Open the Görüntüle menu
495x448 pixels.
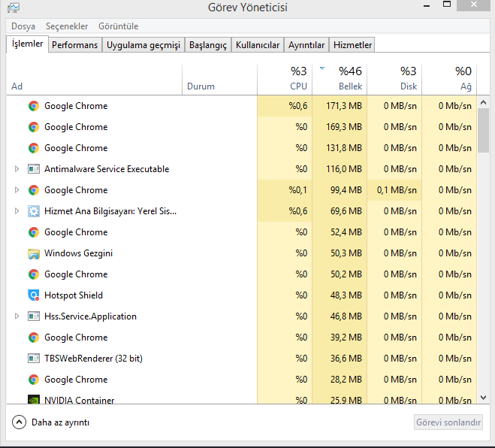click(x=119, y=26)
